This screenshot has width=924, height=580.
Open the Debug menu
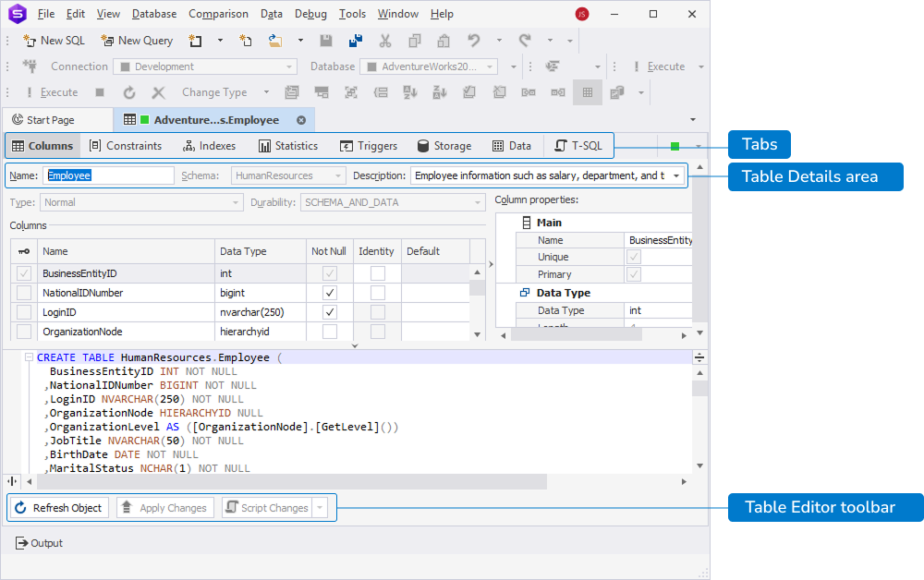[310, 14]
